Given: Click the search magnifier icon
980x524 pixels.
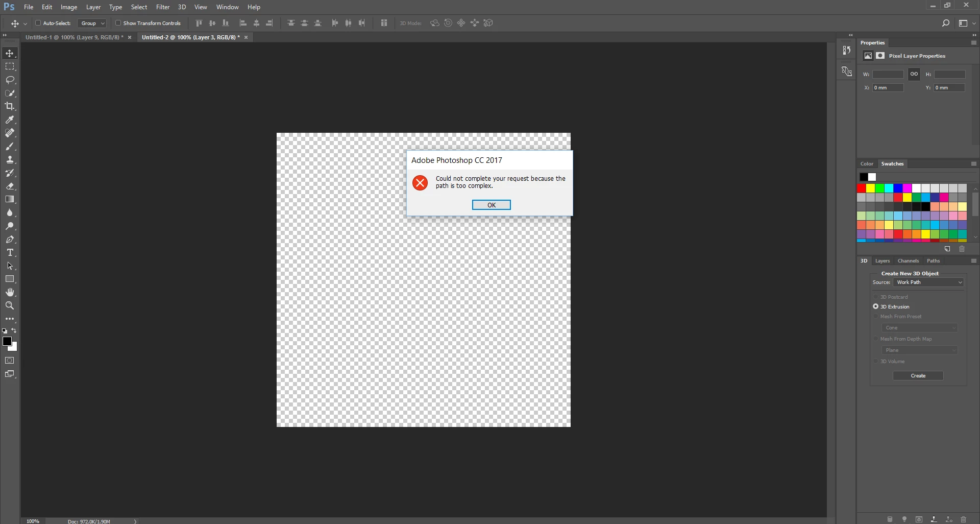Looking at the screenshot, I should [945, 23].
